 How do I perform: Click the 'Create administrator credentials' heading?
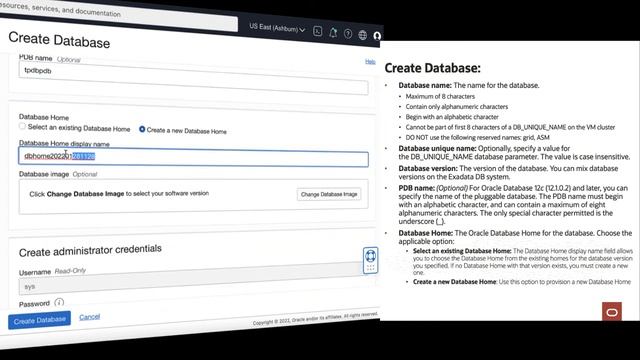pos(90,250)
